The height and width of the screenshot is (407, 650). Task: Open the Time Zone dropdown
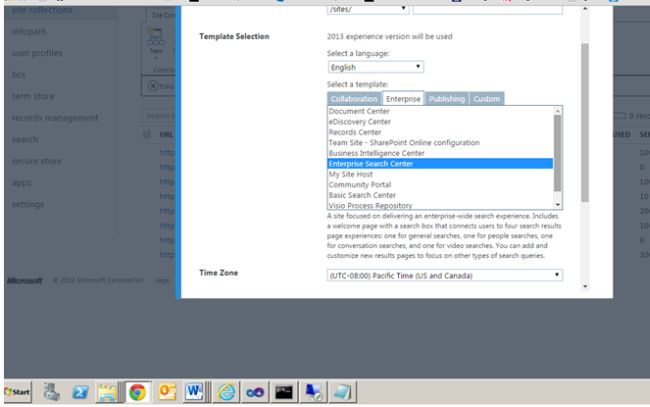pyautogui.click(x=444, y=276)
